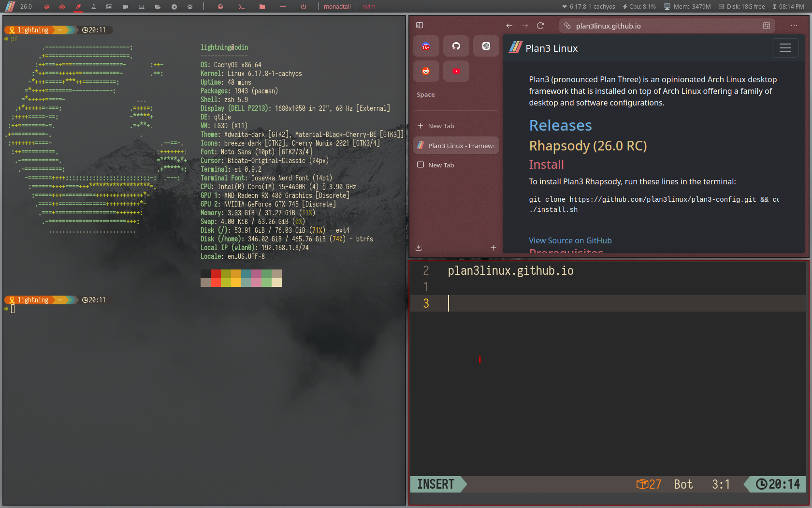Screen dimensions: 812x508
Task: Select the Plan3 Linux sidebar tab
Action: (x=456, y=146)
